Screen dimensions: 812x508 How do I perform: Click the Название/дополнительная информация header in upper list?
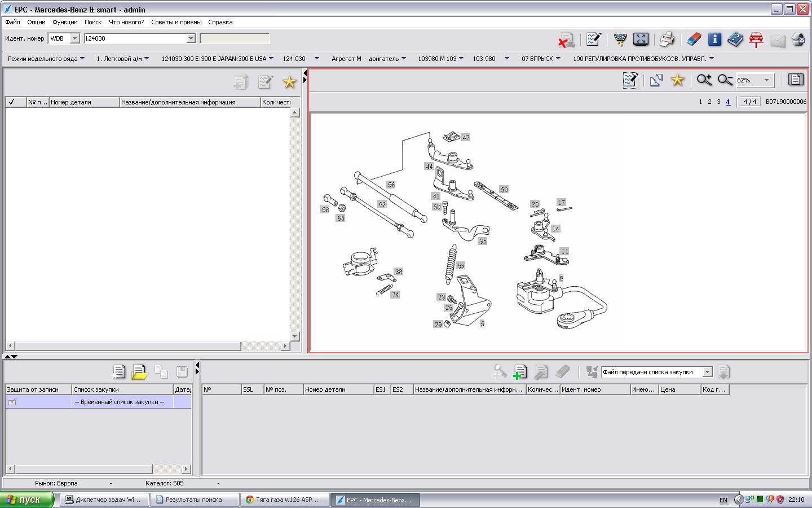point(190,102)
